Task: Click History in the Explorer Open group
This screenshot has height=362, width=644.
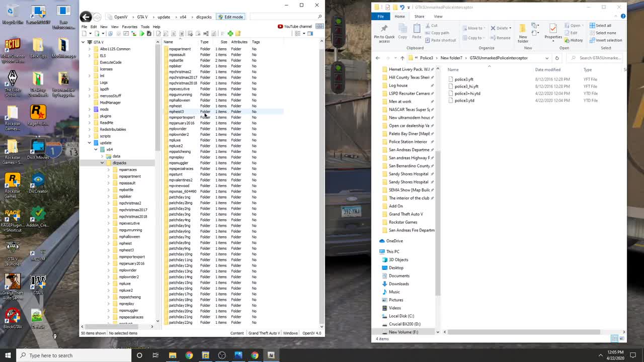Action: click(x=574, y=40)
